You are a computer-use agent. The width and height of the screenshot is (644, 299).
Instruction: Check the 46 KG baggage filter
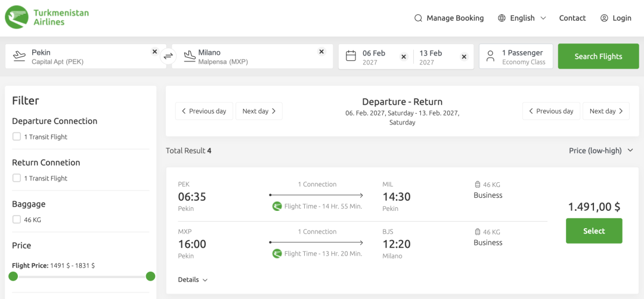(x=17, y=219)
